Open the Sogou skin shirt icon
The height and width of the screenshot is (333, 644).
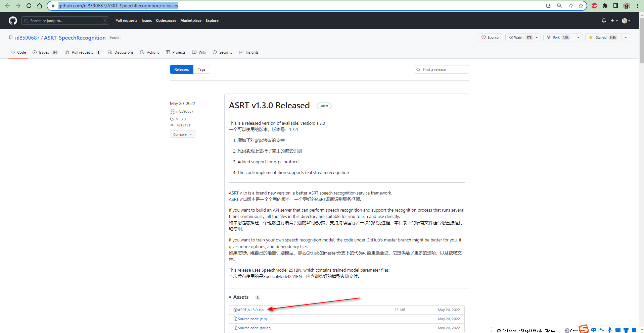coord(626,330)
